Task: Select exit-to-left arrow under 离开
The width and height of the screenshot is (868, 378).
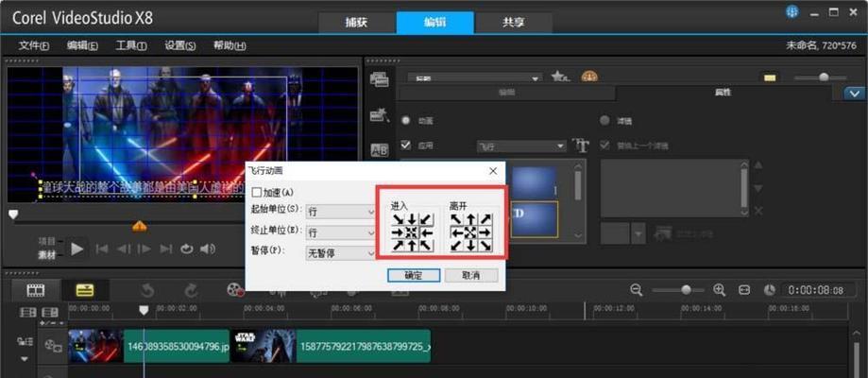Action: click(x=457, y=232)
